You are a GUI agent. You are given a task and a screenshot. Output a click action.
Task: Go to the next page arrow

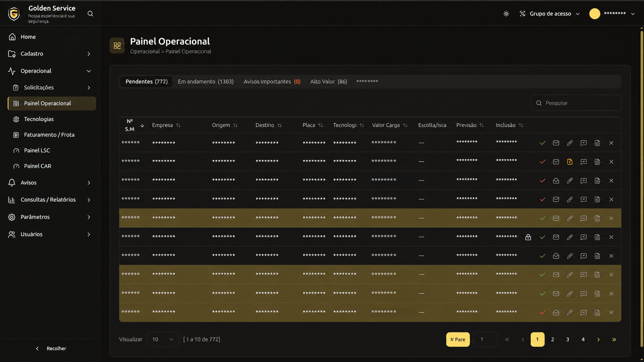point(598,340)
